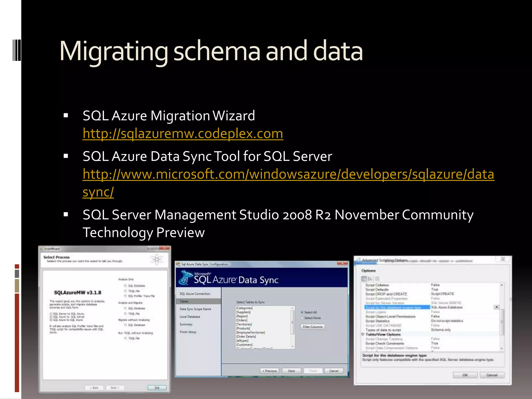Select the [EmployeeTerritories] table
This screenshot has width=532, height=399.
click(x=250, y=332)
